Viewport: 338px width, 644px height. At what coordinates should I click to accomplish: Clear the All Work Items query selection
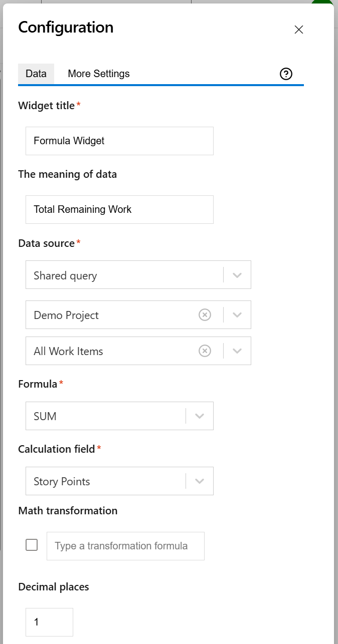coord(205,351)
